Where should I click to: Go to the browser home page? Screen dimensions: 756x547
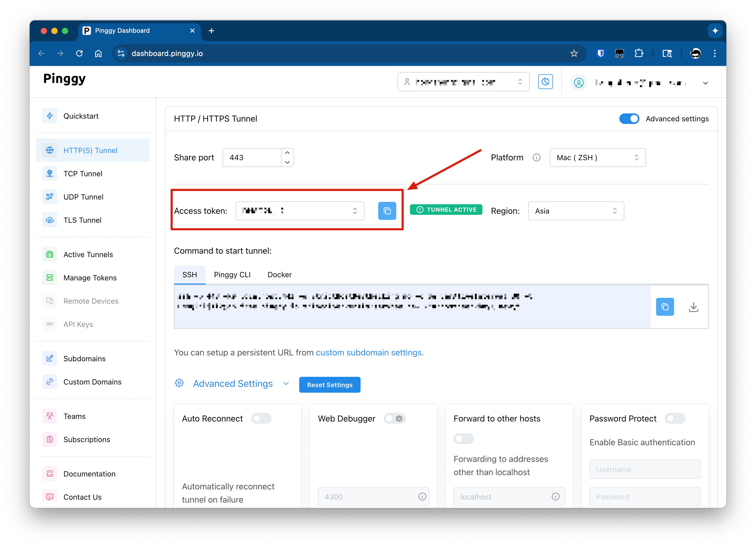(x=98, y=53)
